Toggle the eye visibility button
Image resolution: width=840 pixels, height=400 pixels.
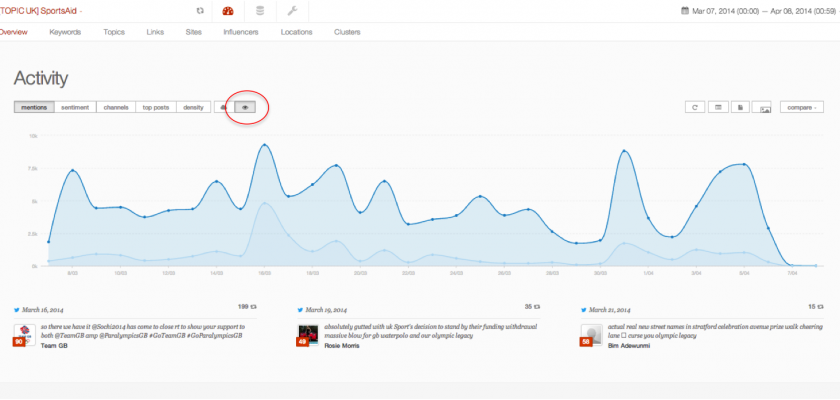(246, 107)
